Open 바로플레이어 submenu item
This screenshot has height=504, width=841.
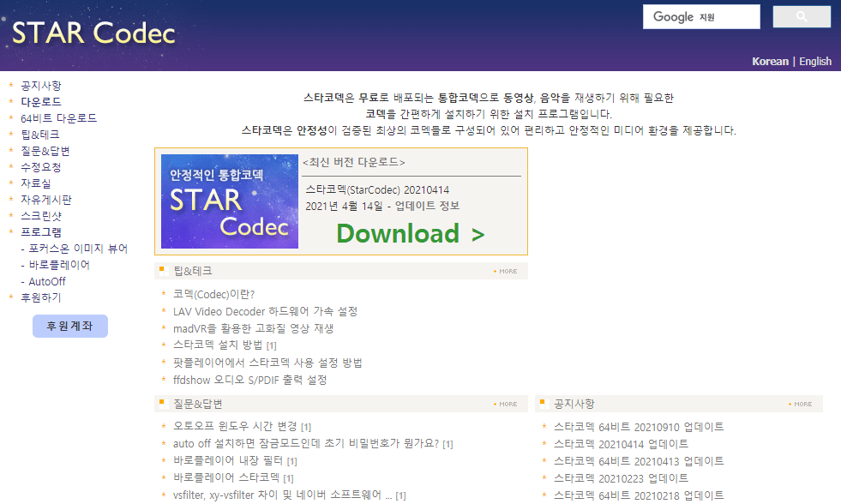(59, 265)
